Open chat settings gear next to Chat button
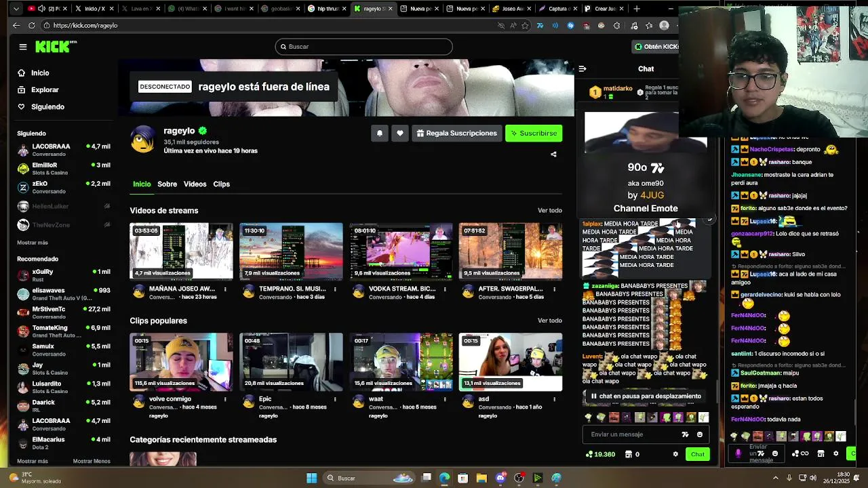The width and height of the screenshot is (868, 488). (675, 454)
